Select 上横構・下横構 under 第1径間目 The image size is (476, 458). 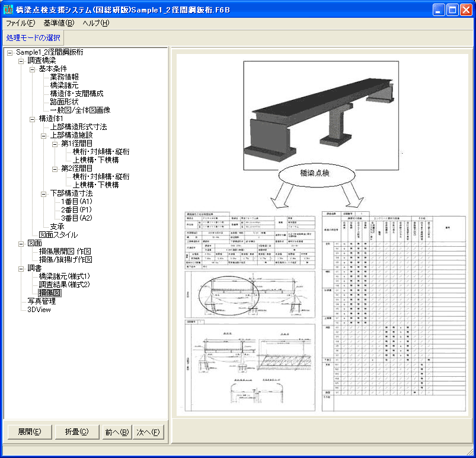point(95,160)
